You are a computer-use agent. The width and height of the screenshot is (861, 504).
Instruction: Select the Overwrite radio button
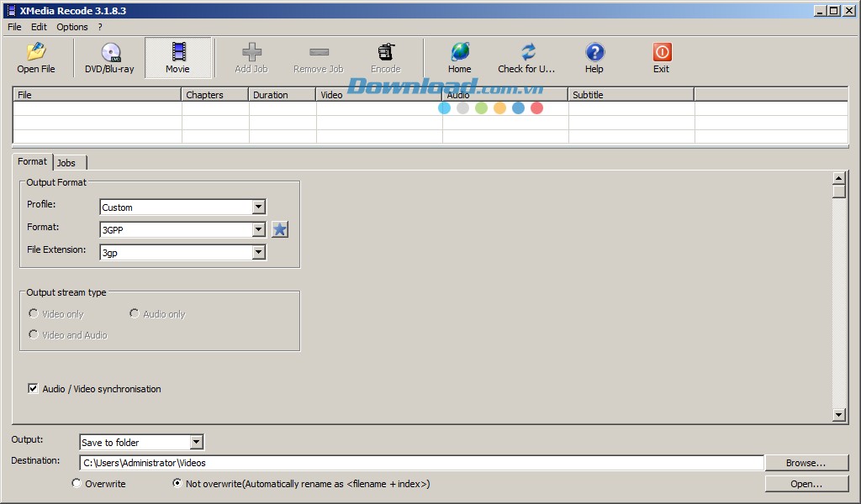tap(77, 483)
